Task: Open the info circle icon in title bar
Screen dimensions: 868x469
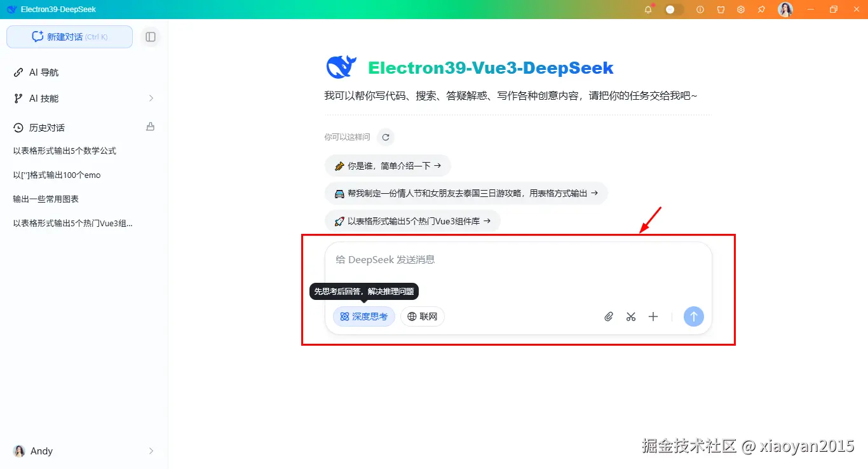Action: click(x=700, y=10)
